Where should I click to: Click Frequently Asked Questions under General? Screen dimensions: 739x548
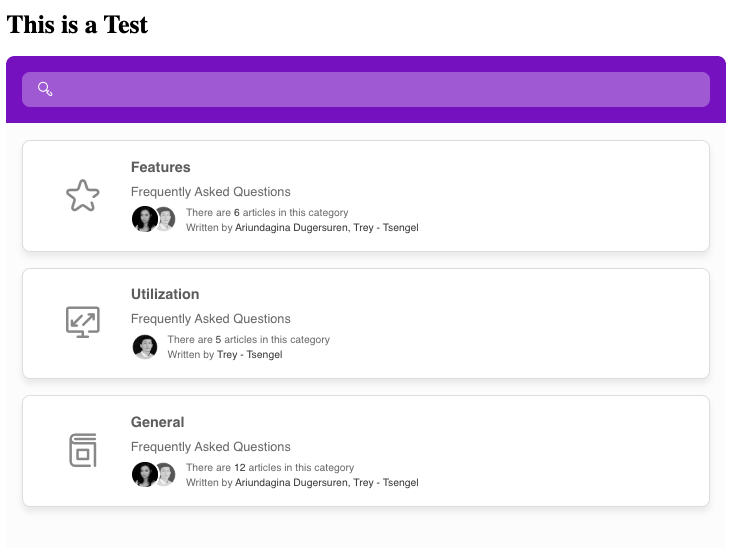point(210,447)
